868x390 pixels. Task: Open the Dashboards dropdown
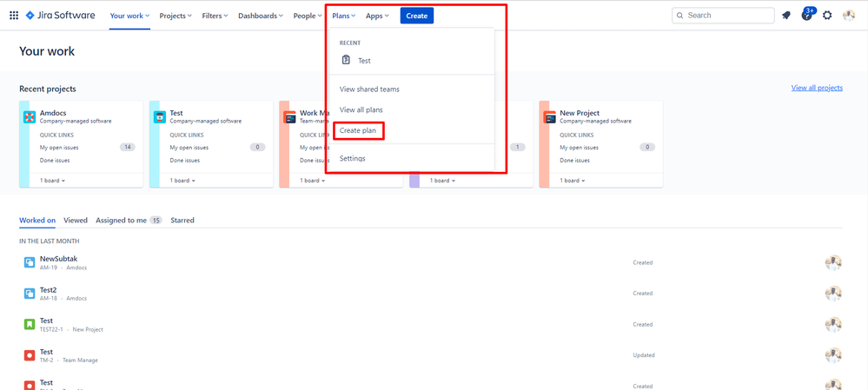[260, 16]
